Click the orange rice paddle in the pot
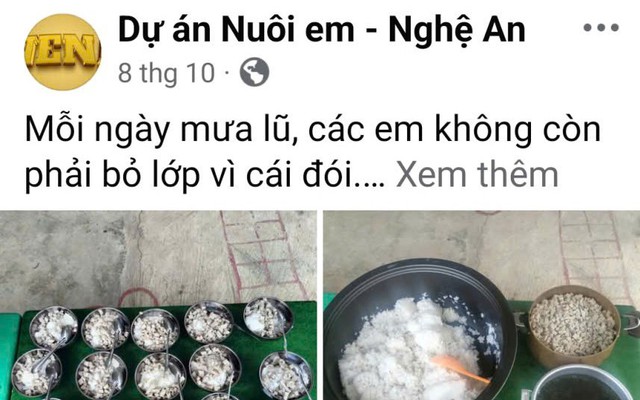Screen dimensions: 640x400 (459, 369)
